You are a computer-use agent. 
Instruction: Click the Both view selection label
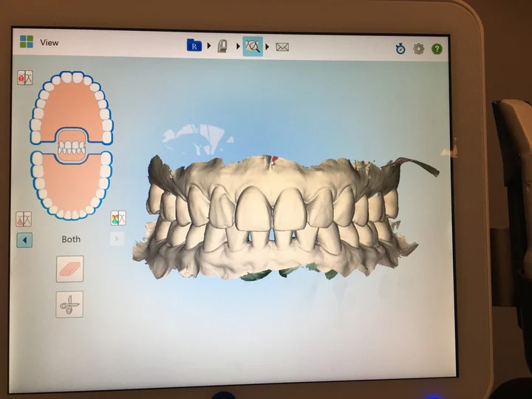tap(71, 239)
